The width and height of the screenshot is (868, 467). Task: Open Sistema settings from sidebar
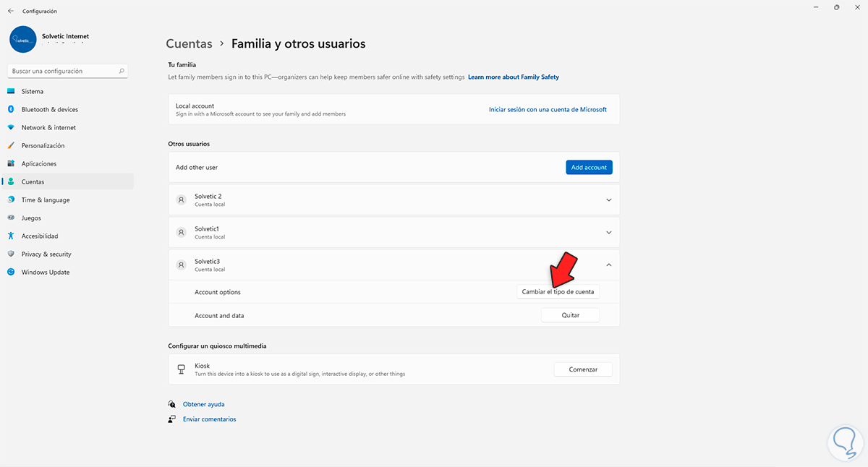coord(33,92)
